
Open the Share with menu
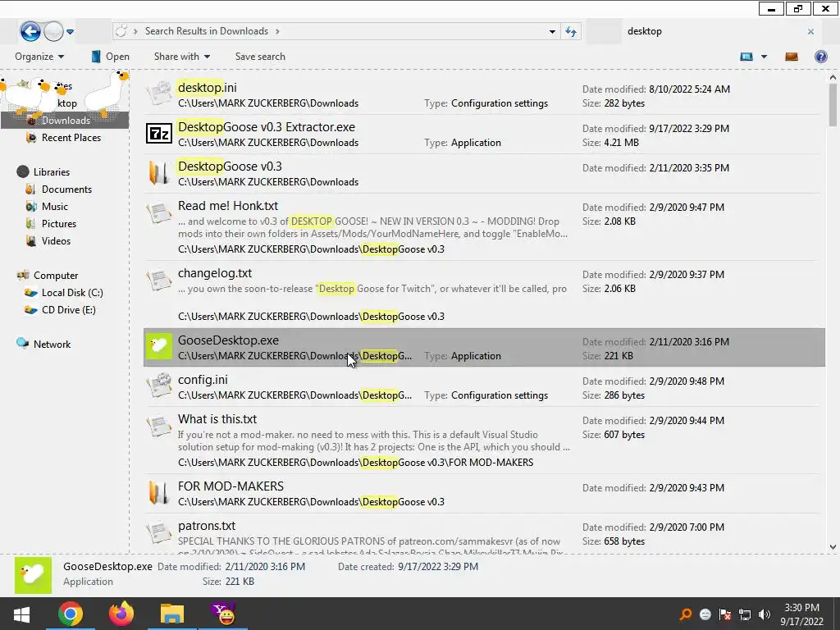(181, 57)
